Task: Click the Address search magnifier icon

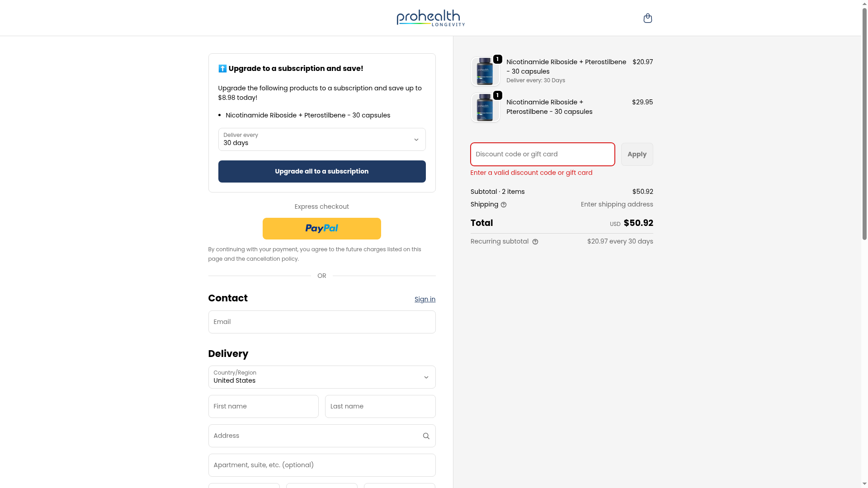Action: pos(426,436)
